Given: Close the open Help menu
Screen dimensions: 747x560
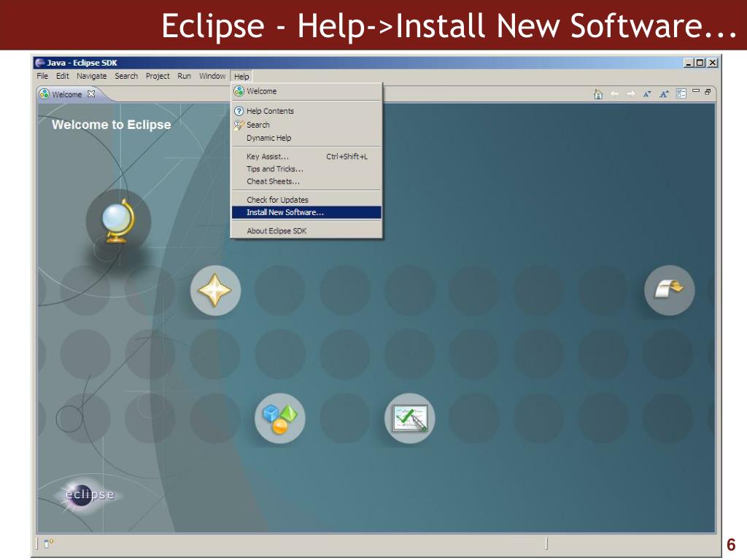Looking at the screenshot, I should (x=241, y=76).
